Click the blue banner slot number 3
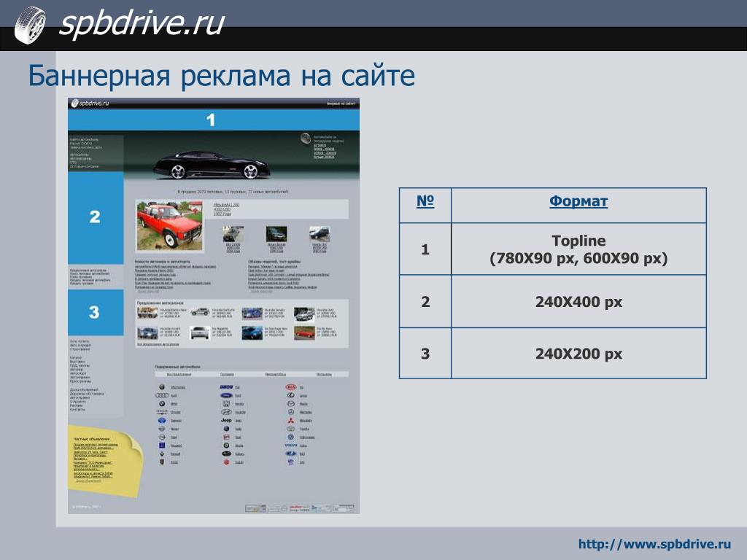The width and height of the screenshot is (747, 560). point(96,312)
